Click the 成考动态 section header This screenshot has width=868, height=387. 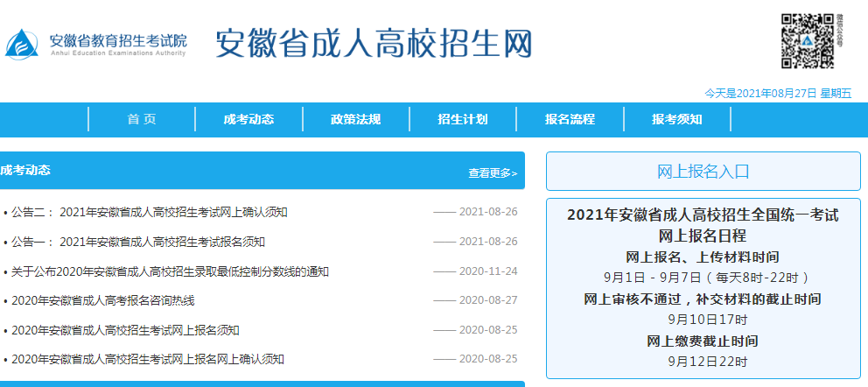[x=25, y=170]
